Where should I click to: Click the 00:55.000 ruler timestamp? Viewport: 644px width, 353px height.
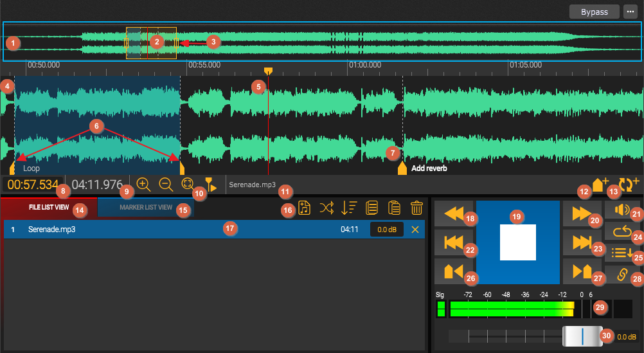204,65
